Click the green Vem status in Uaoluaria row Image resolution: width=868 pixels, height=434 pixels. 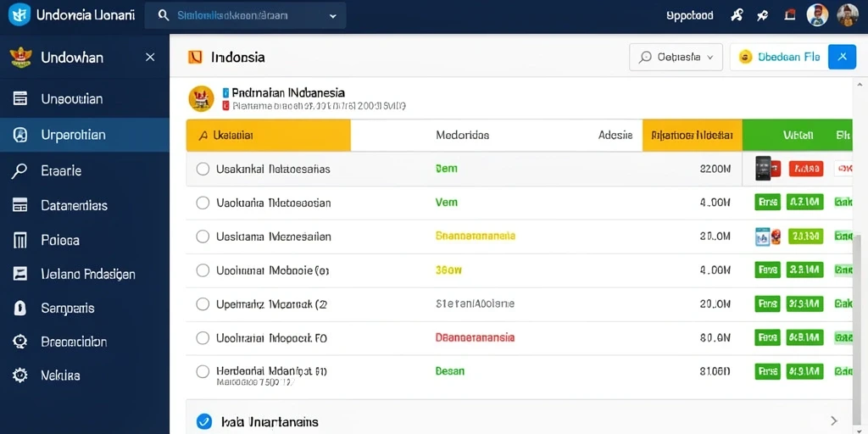click(446, 203)
